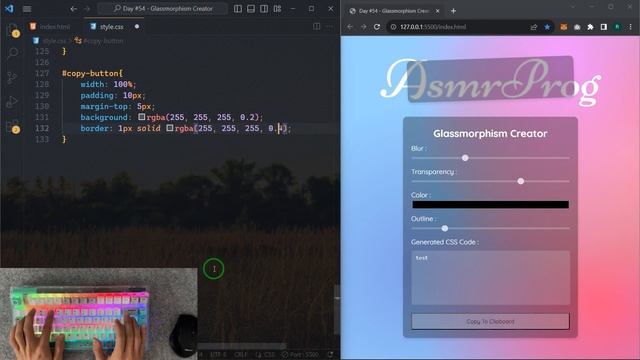640x360 pixels.
Task: Open the extensions puzzle icon
Action: click(x=590, y=27)
